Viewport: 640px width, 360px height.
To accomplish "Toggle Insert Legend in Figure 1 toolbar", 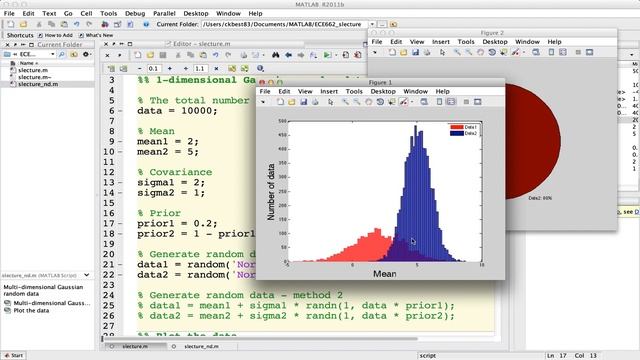I will (451, 102).
